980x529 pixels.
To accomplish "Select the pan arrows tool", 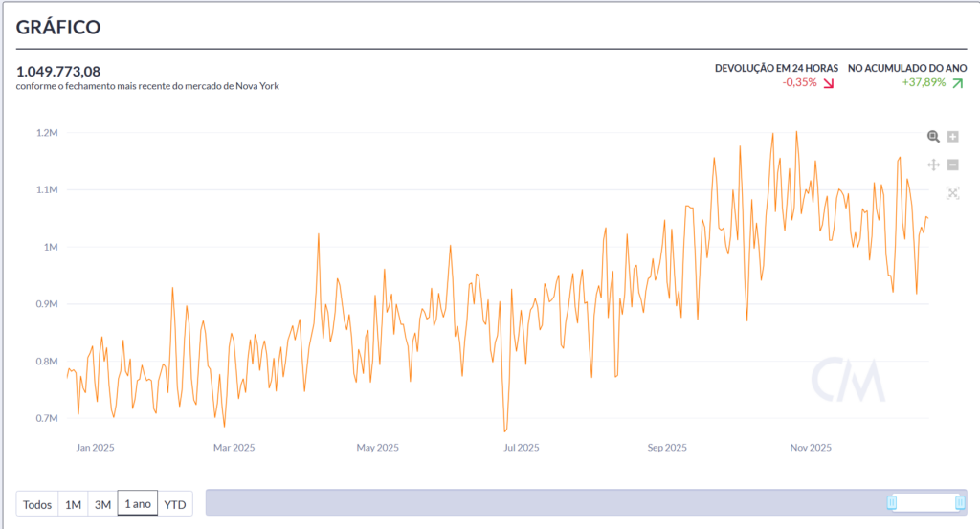I will tap(933, 165).
